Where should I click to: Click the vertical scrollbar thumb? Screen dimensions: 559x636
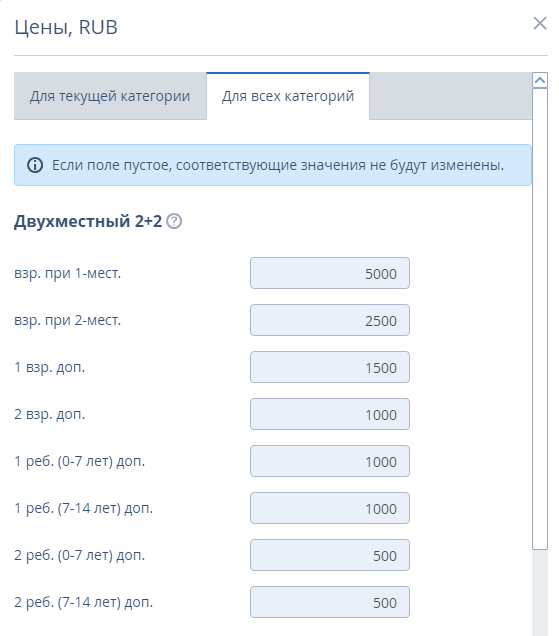tap(540, 319)
